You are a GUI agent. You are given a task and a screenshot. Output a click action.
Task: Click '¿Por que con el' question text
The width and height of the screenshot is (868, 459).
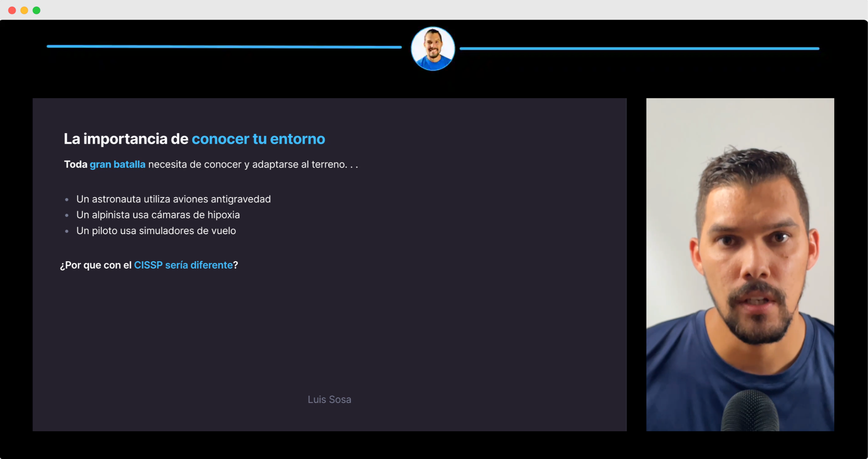pos(96,265)
